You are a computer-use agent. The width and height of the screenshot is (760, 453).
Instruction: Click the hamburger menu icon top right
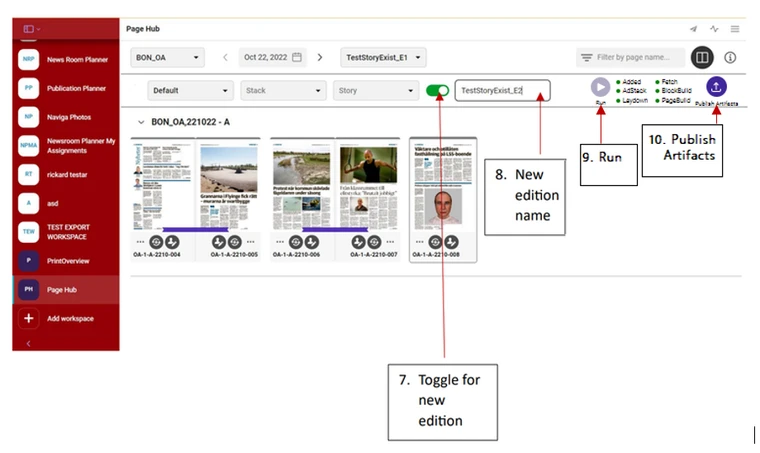tap(735, 29)
